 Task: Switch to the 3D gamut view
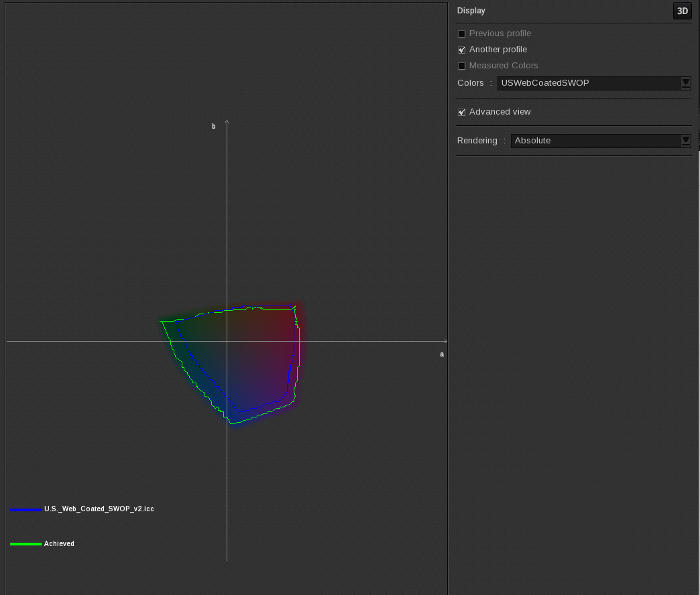(682, 11)
